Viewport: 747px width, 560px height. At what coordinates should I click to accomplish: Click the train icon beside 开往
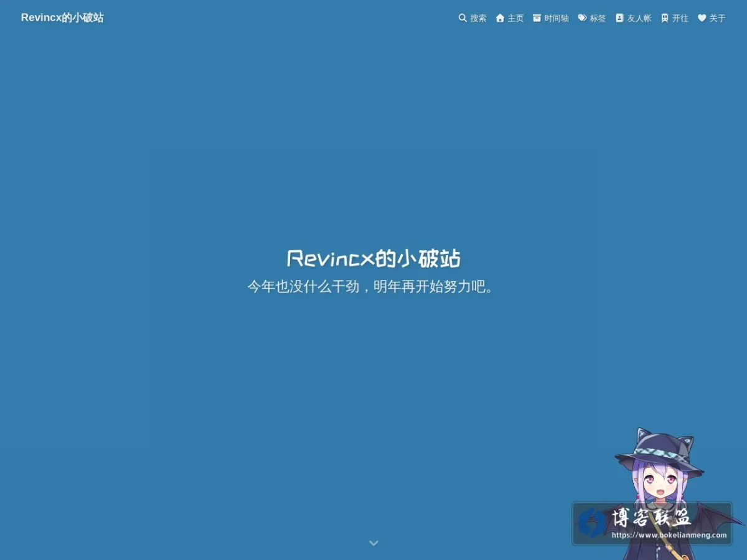tap(665, 18)
